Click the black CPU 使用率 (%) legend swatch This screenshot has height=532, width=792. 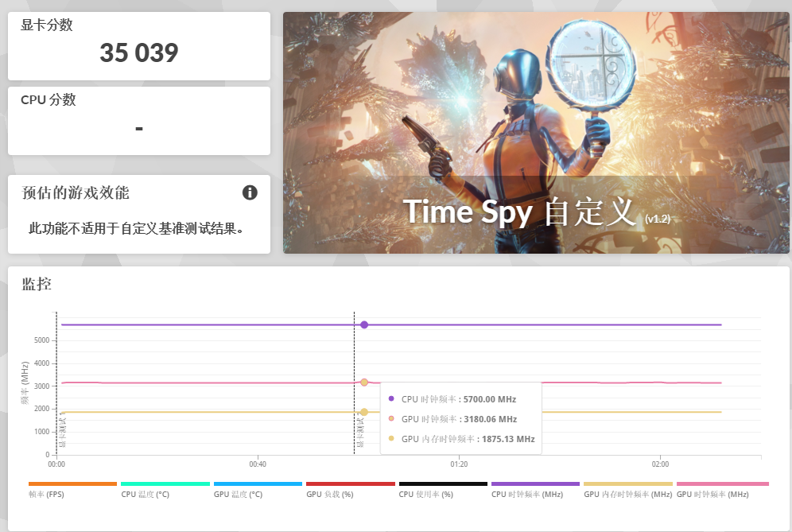[442, 483]
